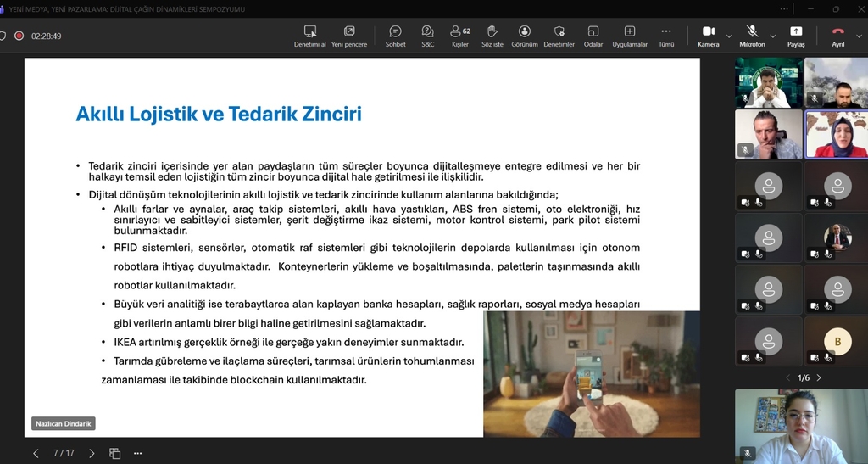Go to next participant gallery page
This screenshot has height=464, width=868.
pos(819,377)
